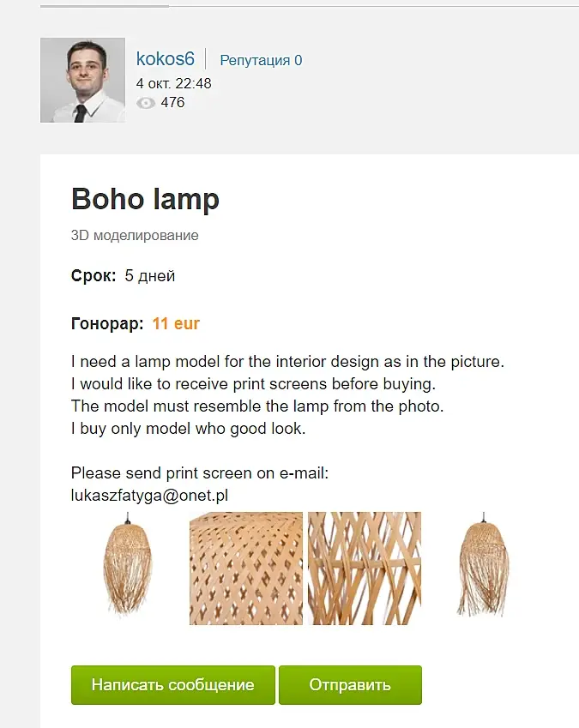Click the Репутация 0 link
The image size is (579, 728).
tap(261, 60)
